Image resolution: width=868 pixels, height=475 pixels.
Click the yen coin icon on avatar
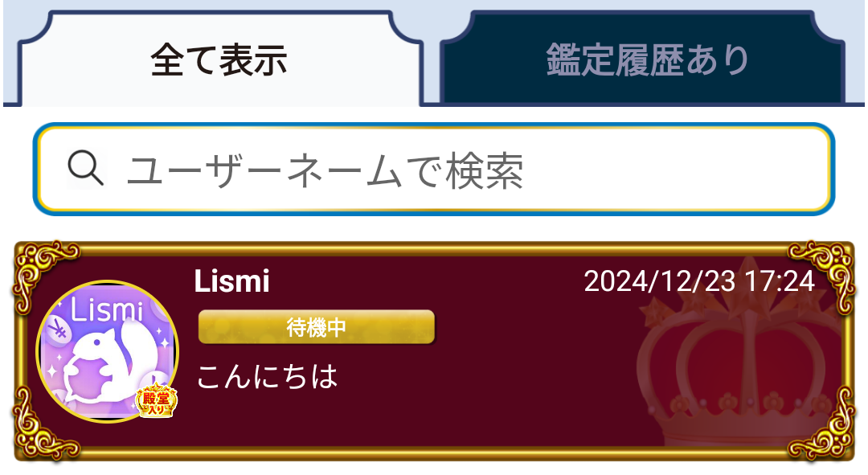click(56, 332)
